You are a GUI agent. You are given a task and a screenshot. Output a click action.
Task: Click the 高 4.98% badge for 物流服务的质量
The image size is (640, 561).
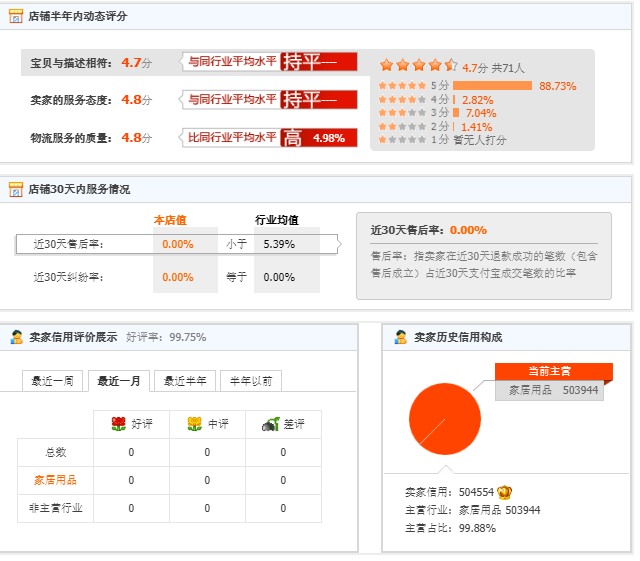(x=318, y=138)
